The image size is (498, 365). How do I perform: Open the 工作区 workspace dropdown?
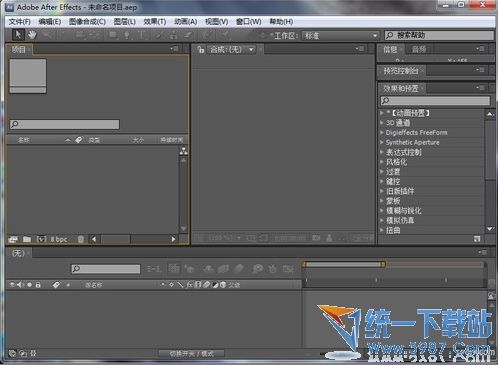341,36
